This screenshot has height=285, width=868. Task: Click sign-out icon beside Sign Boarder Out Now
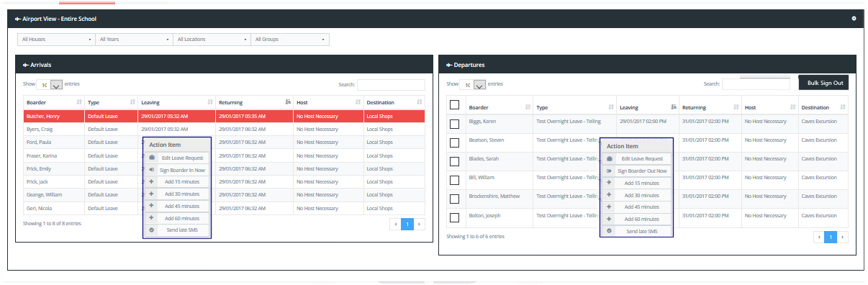tap(610, 171)
